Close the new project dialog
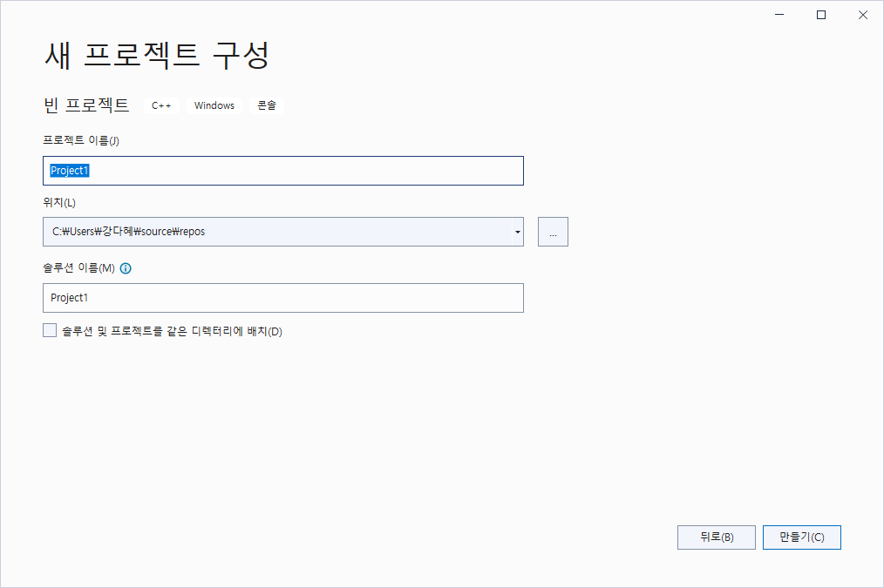Image resolution: width=884 pixels, height=588 pixels. [863, 15]
